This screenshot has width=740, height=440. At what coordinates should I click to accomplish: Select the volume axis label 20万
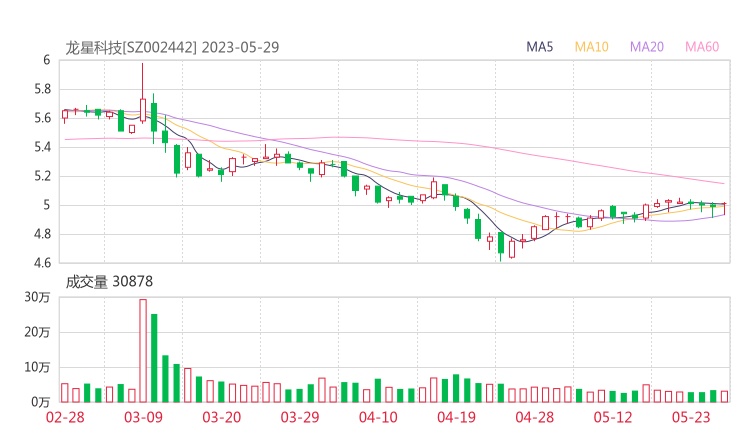(x=37, y=332)
